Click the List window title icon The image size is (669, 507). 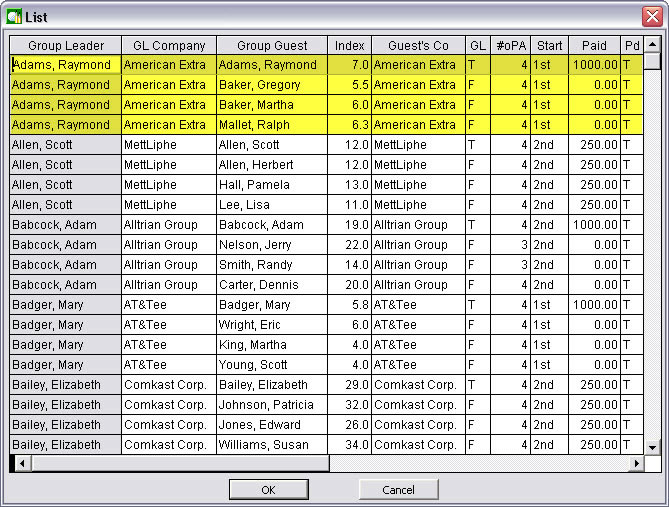[x=14, y=17]
